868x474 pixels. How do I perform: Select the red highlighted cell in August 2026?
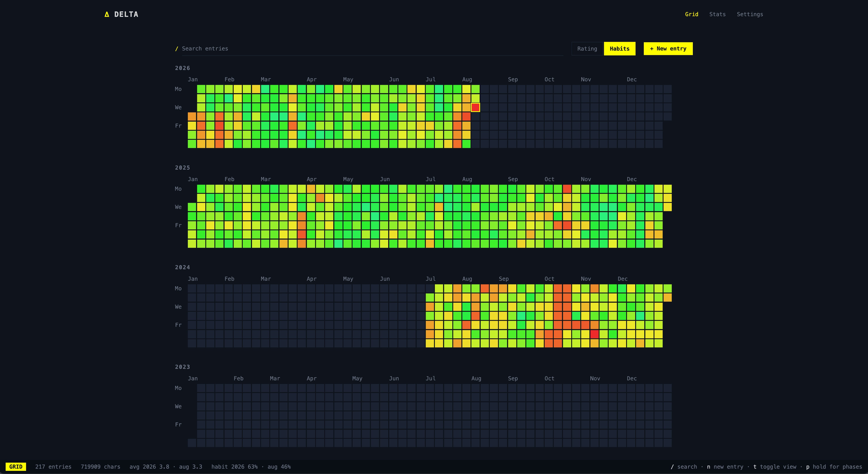pyautogui.click(x=475, y=108)
